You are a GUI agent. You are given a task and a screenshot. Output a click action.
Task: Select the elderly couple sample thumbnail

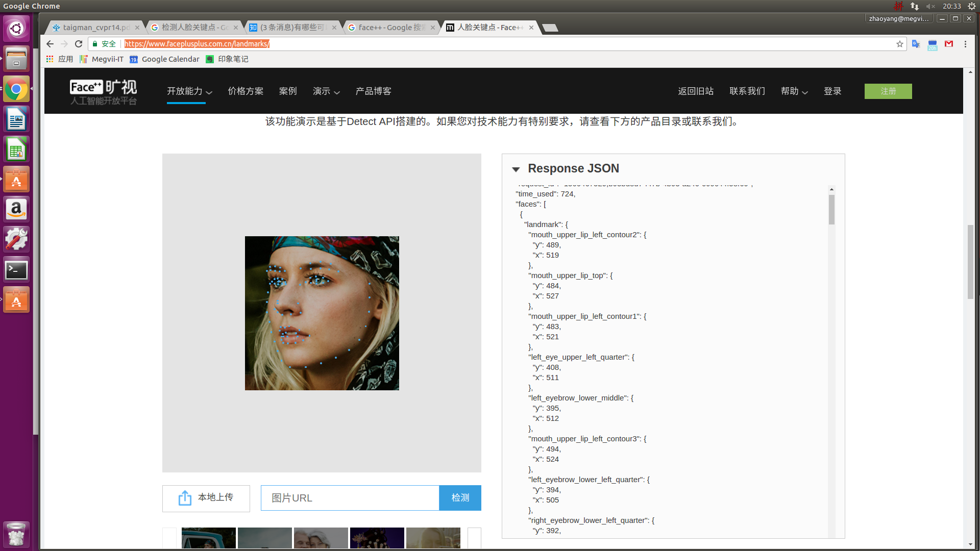click(x=321, y=538)
